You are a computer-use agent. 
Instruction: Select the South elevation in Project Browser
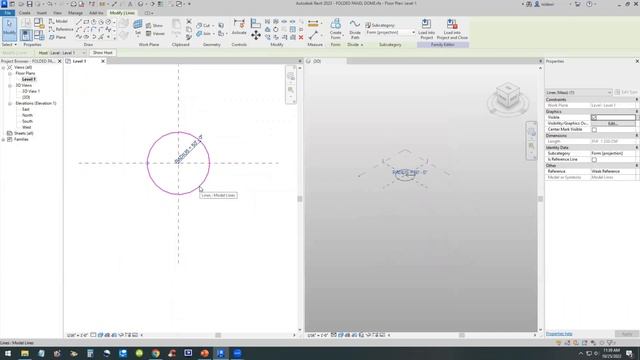pyautogui.click(x=27, y=121)
